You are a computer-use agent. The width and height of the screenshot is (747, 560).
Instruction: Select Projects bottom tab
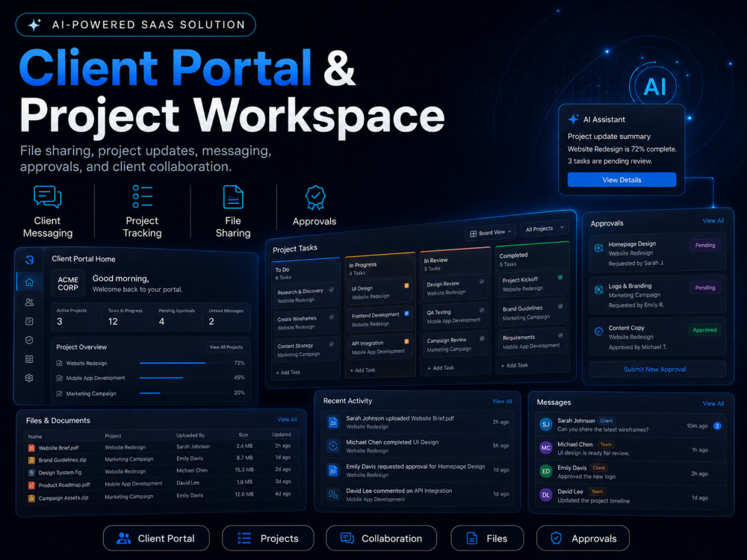(x=268, y=538)
